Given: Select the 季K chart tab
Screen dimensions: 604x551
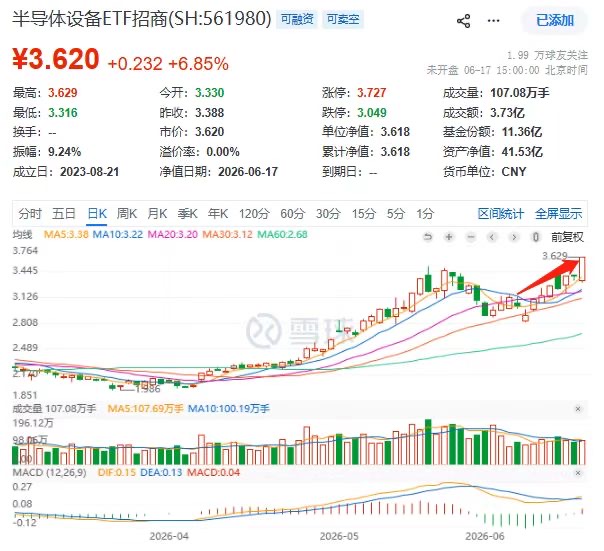Looking at the screenshot, I should (188, 213).
